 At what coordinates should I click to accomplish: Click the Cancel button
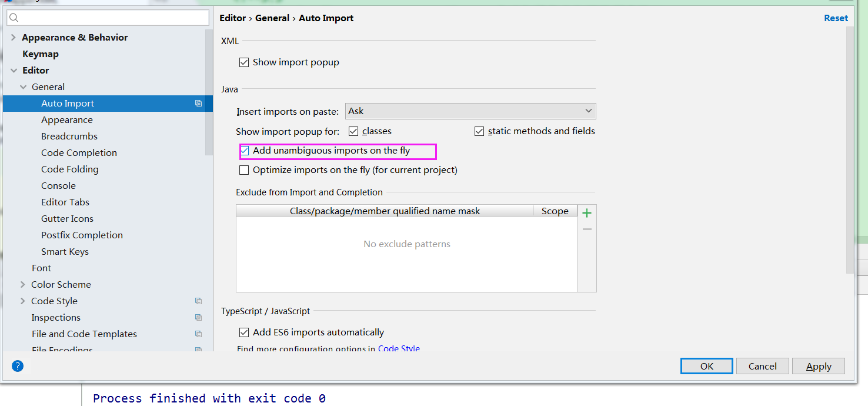763,366
